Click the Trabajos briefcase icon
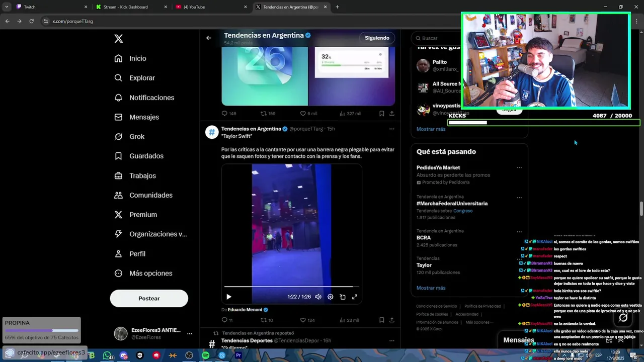 tap(118, 175)
